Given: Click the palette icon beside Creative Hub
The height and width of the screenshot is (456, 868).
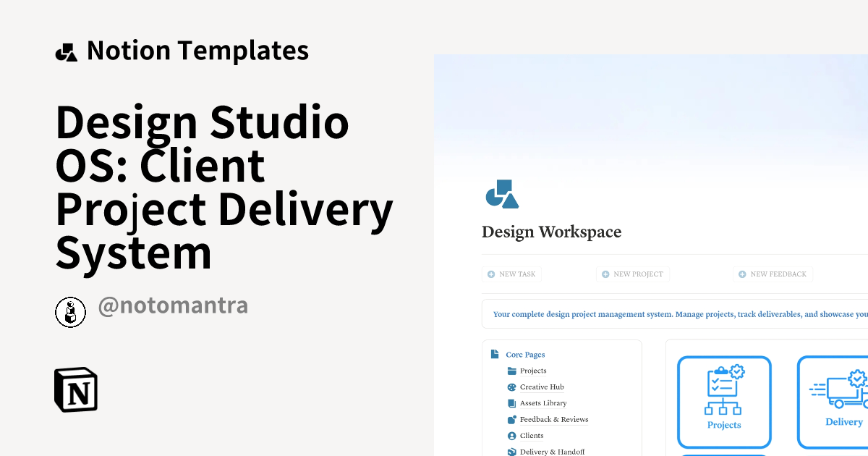Looking at the screenshot, I should 512,387.
